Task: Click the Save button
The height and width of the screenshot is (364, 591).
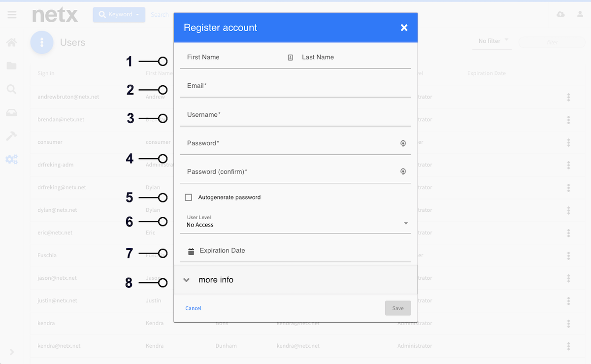Action: [x=398, y=308]
